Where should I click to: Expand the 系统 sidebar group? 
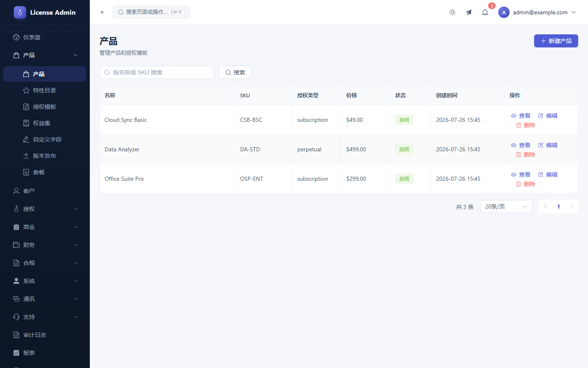point(45,281)
